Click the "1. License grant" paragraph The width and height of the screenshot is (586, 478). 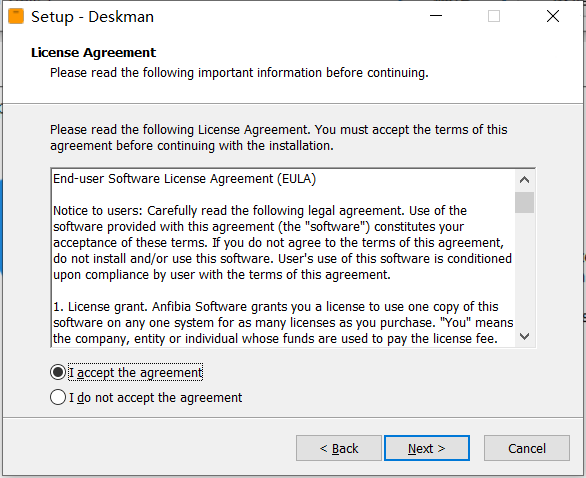point(283,323)
